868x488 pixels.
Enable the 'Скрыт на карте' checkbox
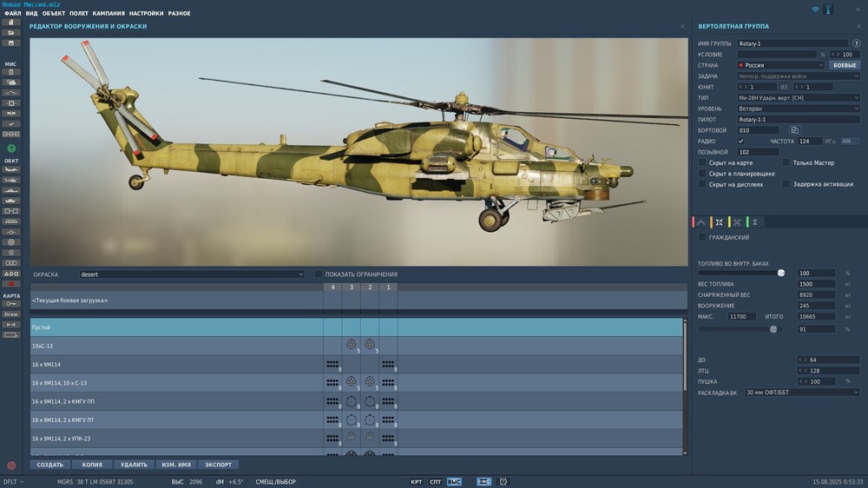(x=702, y=162)
